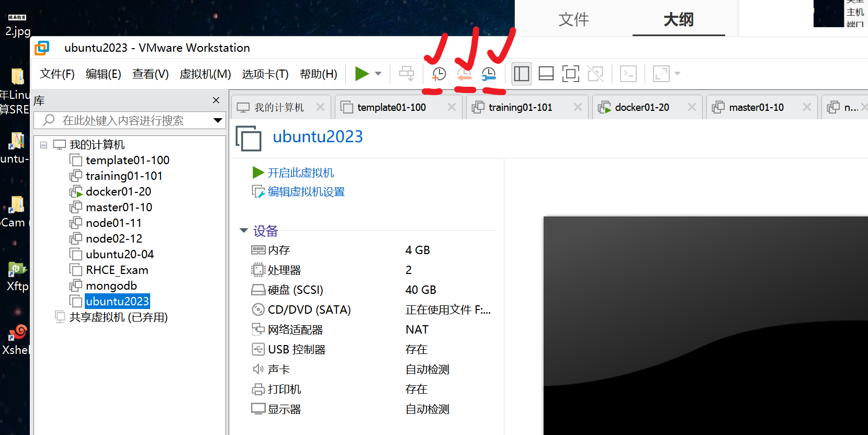Close the 库 library panel
The image size is (868, 435).
tap(216, 100)
